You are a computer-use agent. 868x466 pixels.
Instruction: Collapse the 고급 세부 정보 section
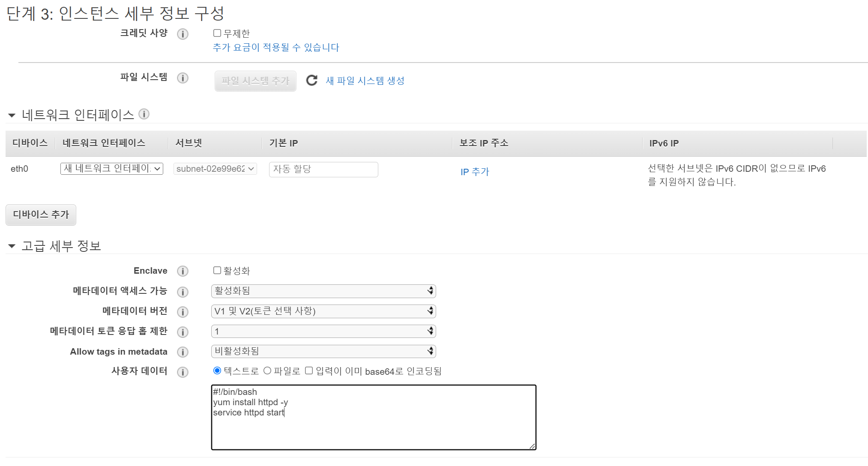[12, 246]
